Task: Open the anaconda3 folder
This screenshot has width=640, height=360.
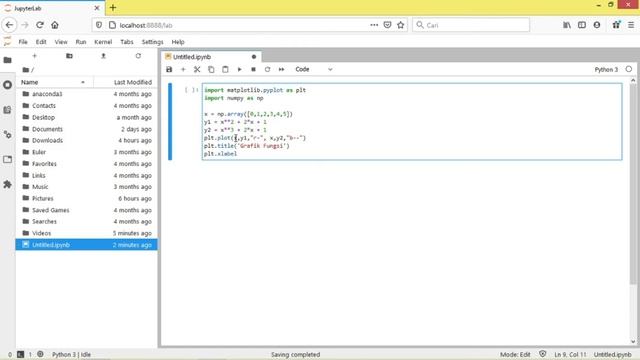Action: pos(86,94)
